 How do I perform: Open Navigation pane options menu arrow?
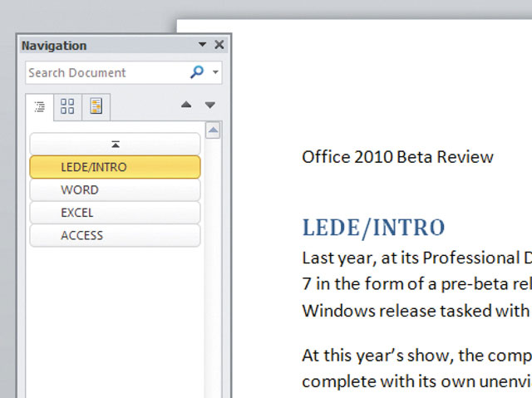[202, 44]
